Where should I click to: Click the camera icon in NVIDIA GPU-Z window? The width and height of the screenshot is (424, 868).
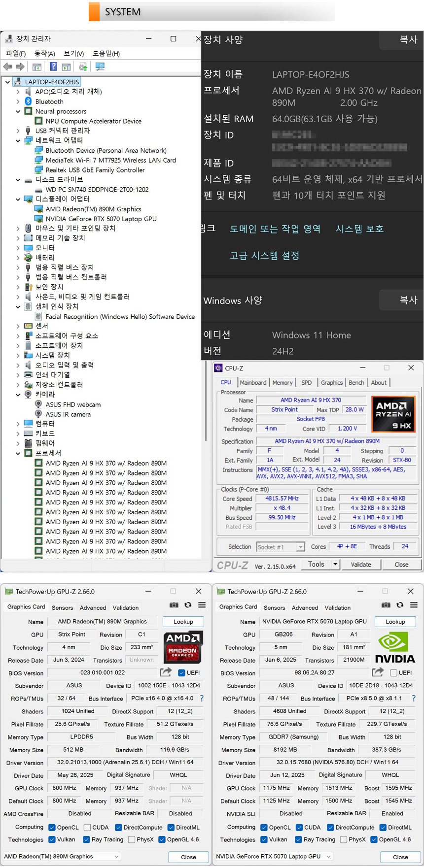386,605
